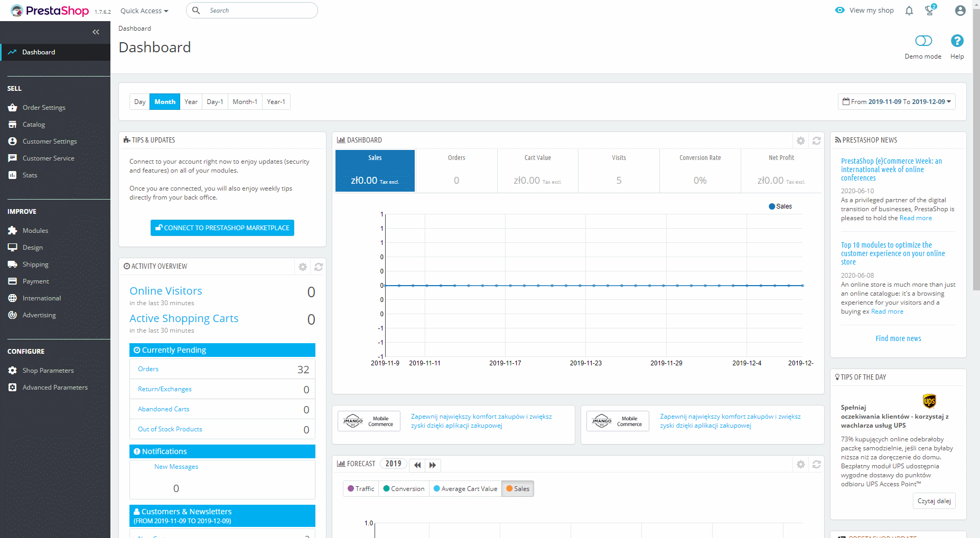Go to previous forecast year
The width and height of the screenshot is (980, 538).
tap(417, 465)
